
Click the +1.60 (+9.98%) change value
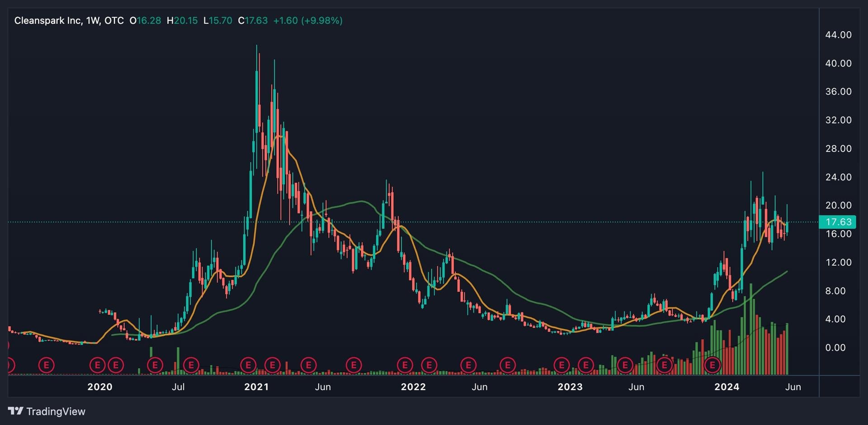[307, 21]
